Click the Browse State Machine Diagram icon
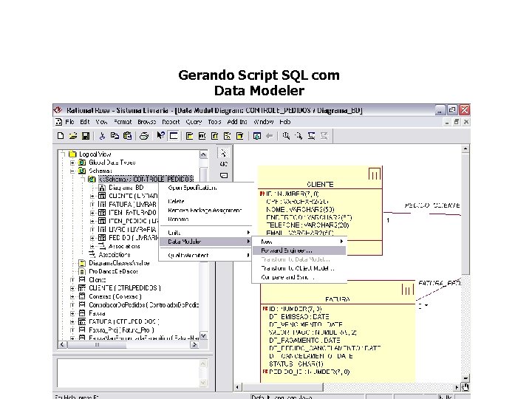 point(227,136)
